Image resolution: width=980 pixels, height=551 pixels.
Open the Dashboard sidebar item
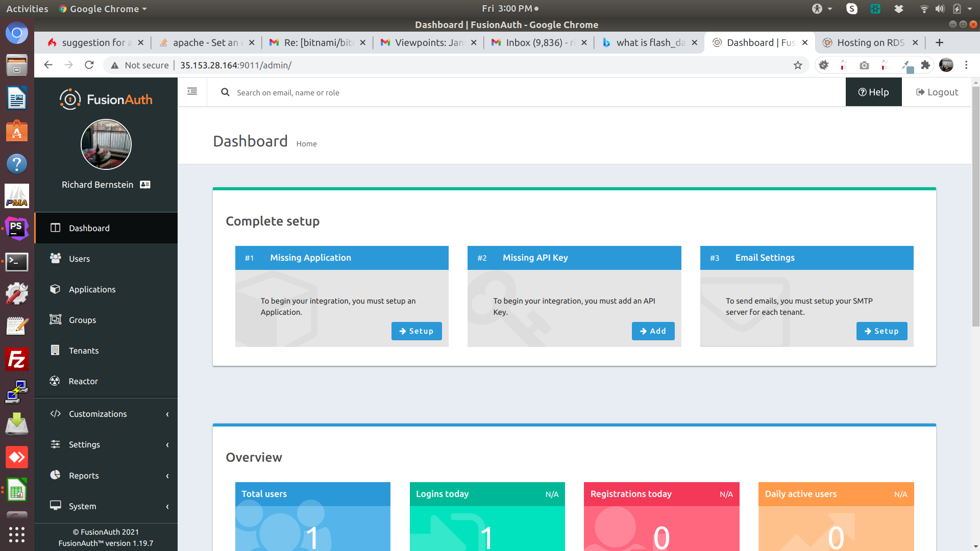click(x=106, y=228)
